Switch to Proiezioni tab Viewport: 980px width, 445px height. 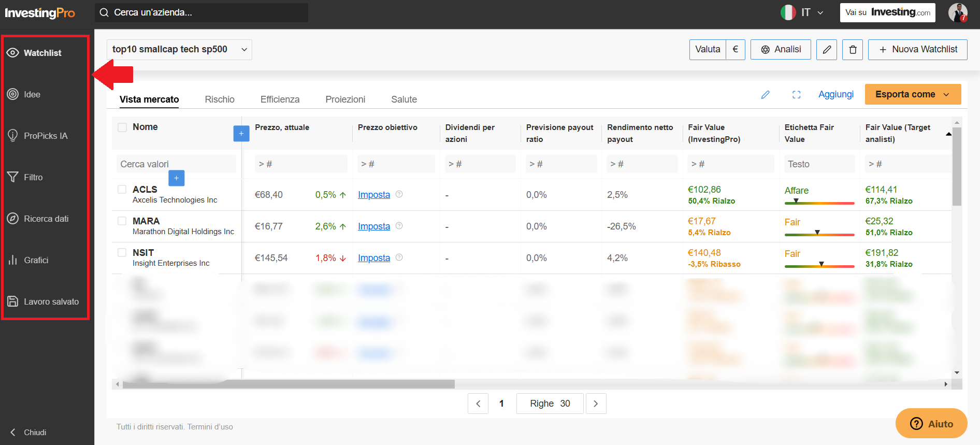(x=345, y=99)
